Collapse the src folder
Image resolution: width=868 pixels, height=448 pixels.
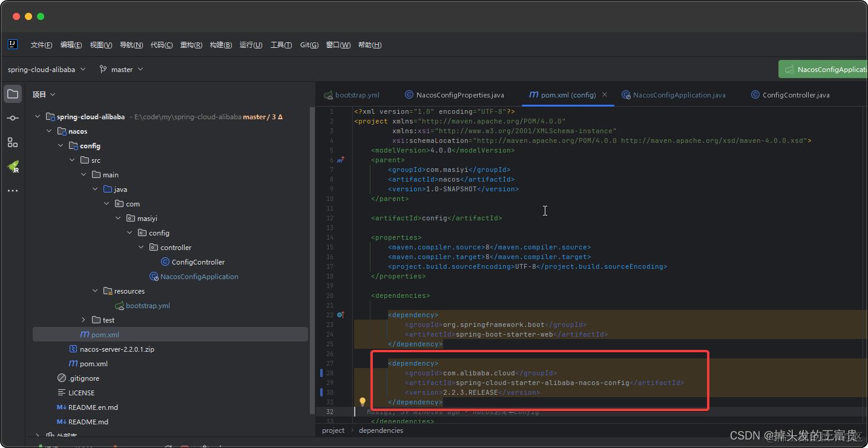(x=72, y=160)
